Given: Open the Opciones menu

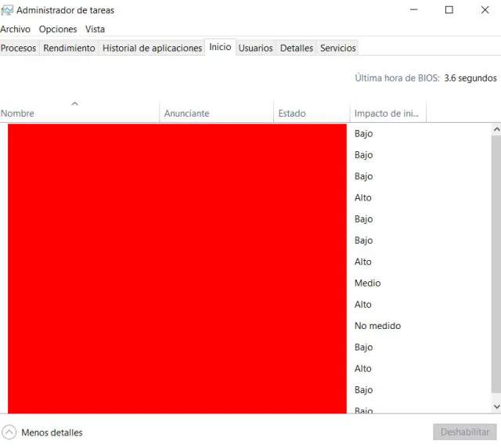Looking at the screenshot, I should coord(58,29).
